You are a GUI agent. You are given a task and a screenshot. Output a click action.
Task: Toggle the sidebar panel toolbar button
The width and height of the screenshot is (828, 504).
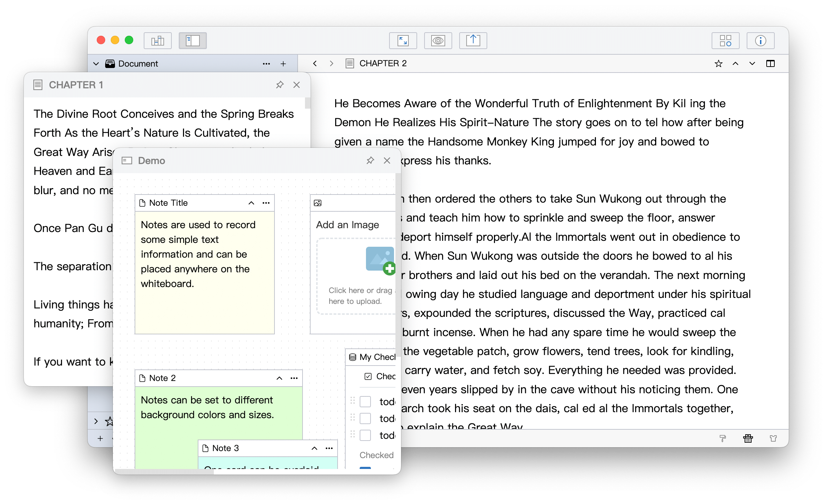pyautogui.click(x=192, y=41)
